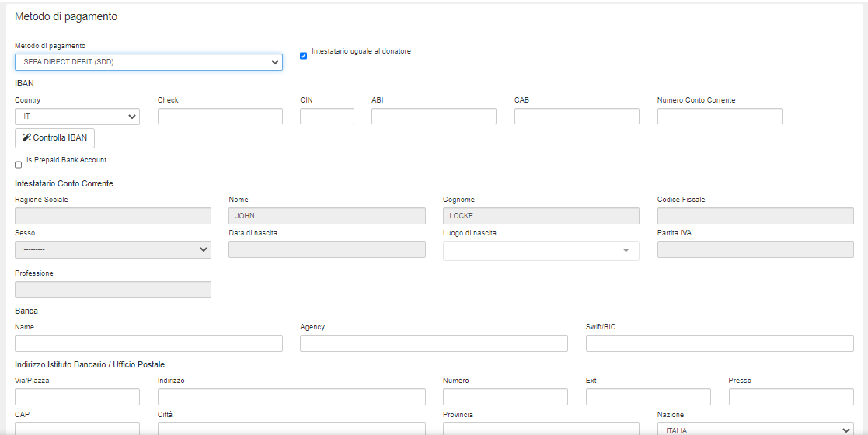Focus the CIN input field
868x435 pixels.
pyautogui.click(x=326, y=117)
